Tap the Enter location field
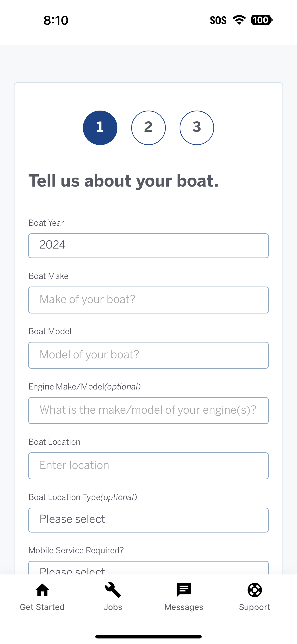This screenshot has width=297, height=644. [148, 466]
